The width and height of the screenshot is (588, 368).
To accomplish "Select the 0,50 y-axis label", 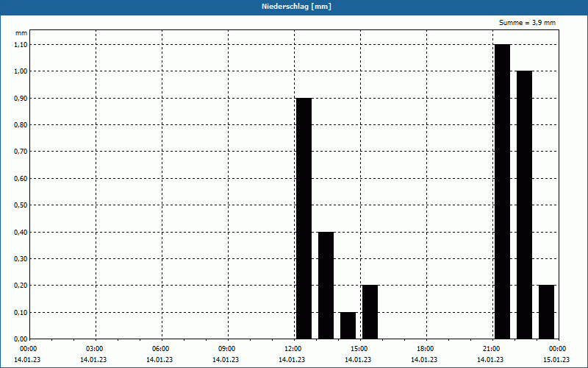I will [21, 205].
